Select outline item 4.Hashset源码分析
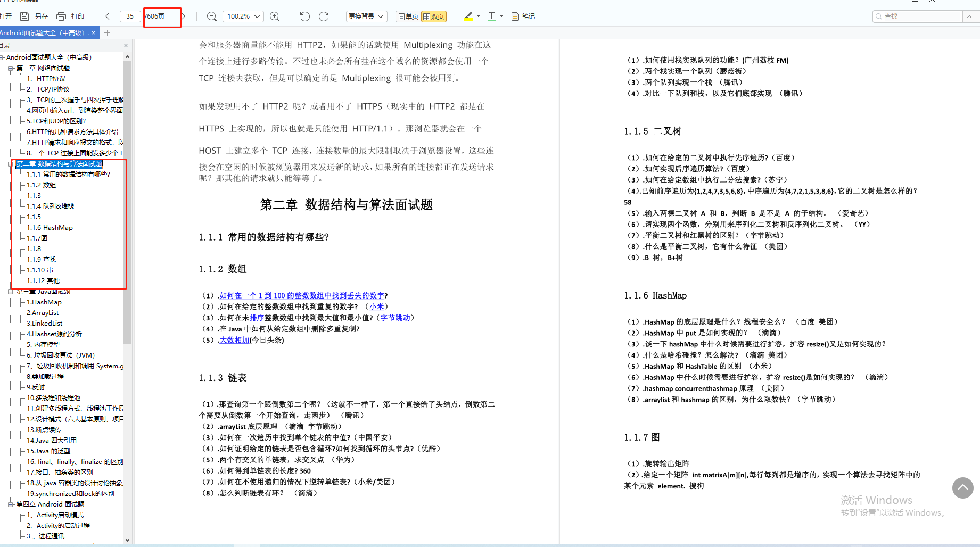This screenshot has width=980, height=547. 54,334
